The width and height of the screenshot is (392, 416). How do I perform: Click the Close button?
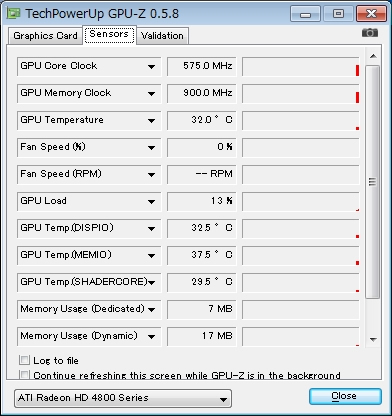(x=345, y=396)
